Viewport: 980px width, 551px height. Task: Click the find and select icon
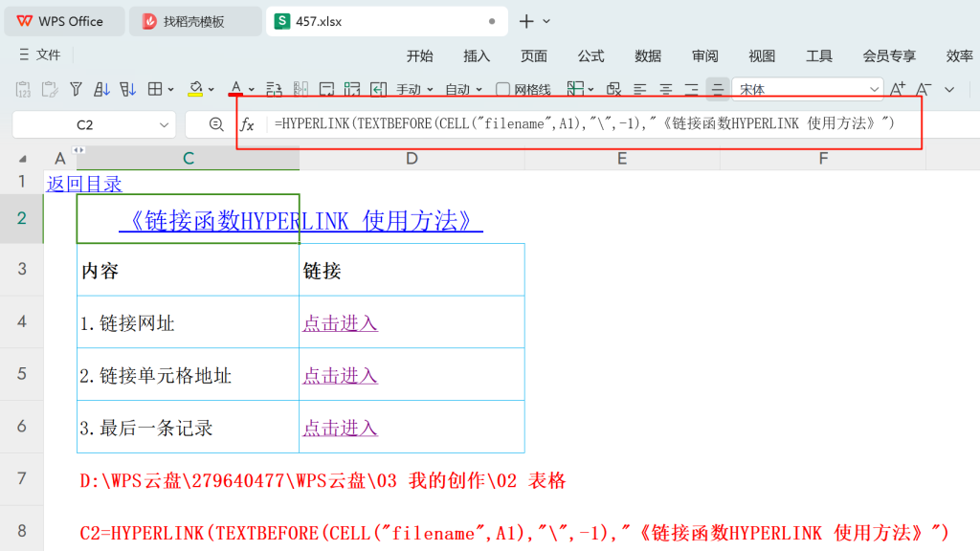pyautogui.click(x=613, y=89)
